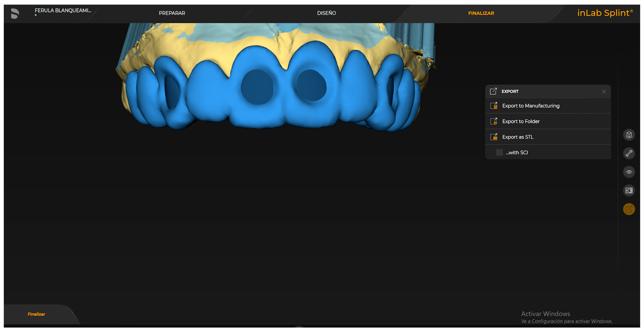This screenshot has height=332, width=644.
Task: Click the screenshot/image sidebar icon
Action: (629, 190)
